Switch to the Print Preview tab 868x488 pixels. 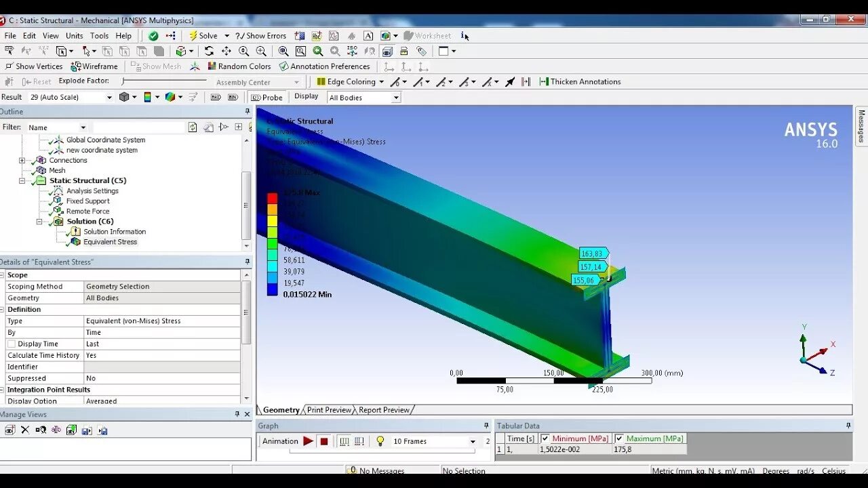tap(329, 410)
